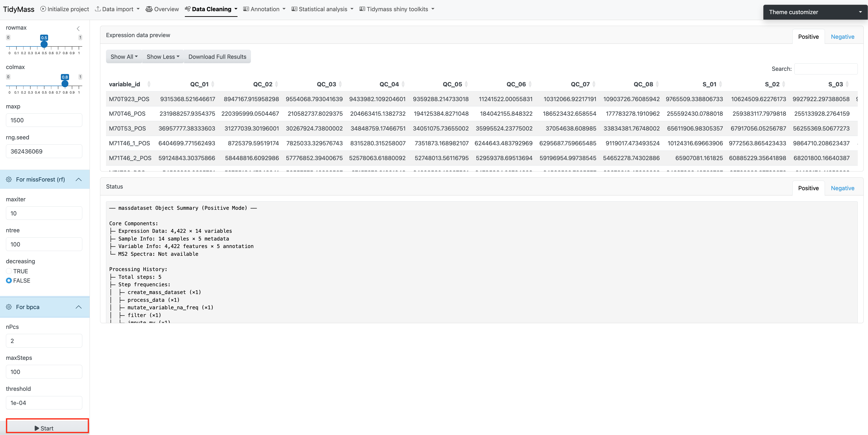Click gear icon beside For bpca
This screenshot has width=868, height=435.
coord(9,307)
